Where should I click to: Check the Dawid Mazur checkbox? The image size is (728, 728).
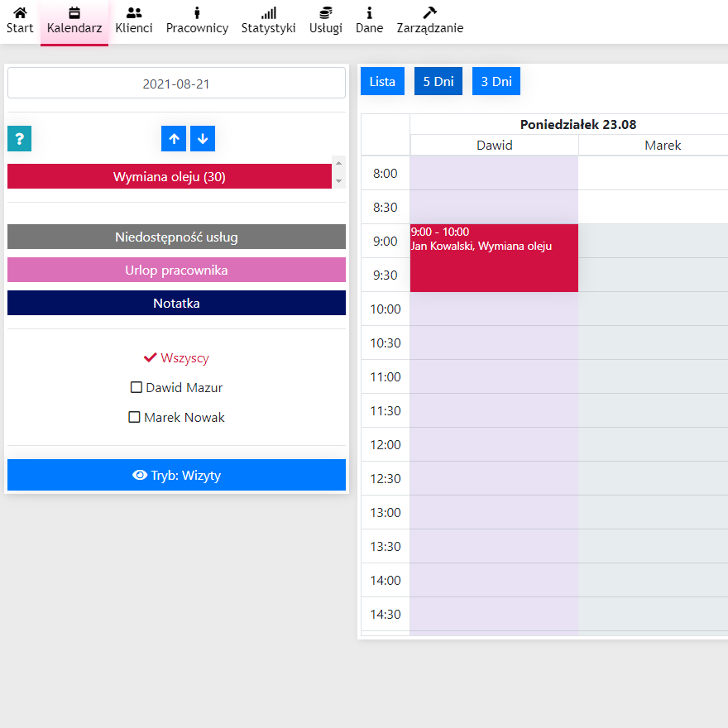tap(136, 387)
